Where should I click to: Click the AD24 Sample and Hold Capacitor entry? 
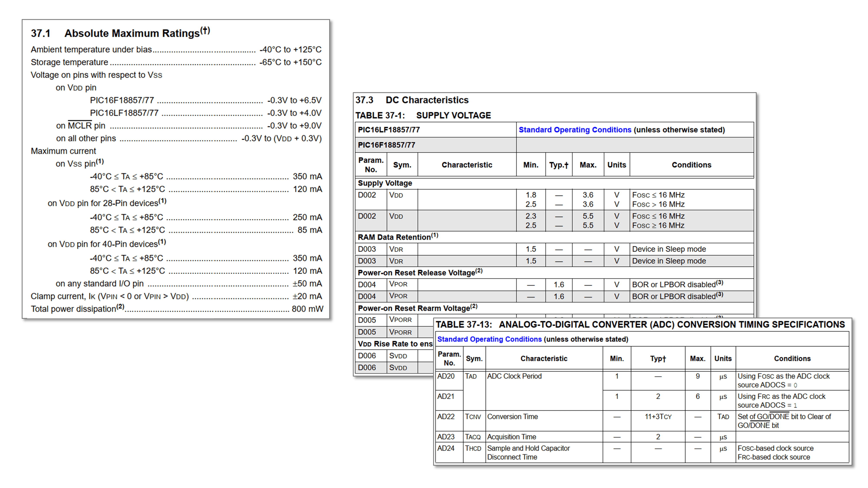[642, 453]
